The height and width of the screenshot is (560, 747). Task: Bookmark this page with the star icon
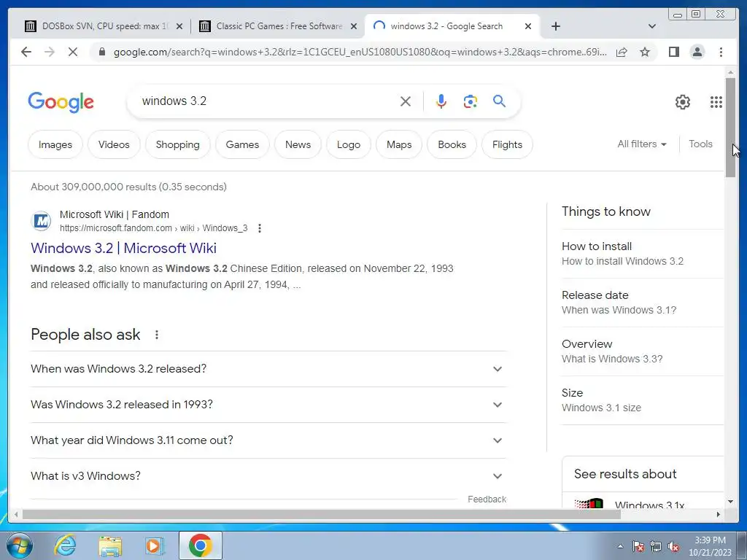tap(645, 52)
